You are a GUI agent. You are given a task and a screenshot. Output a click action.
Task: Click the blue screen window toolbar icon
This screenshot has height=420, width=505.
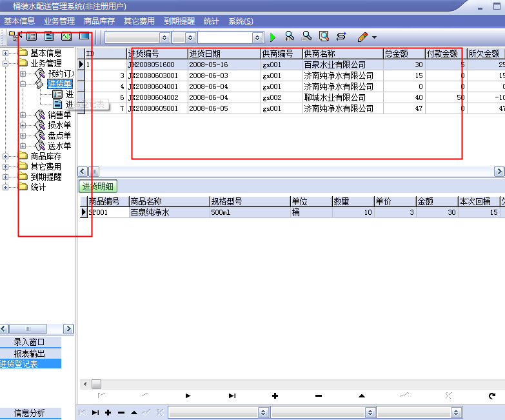84,36
